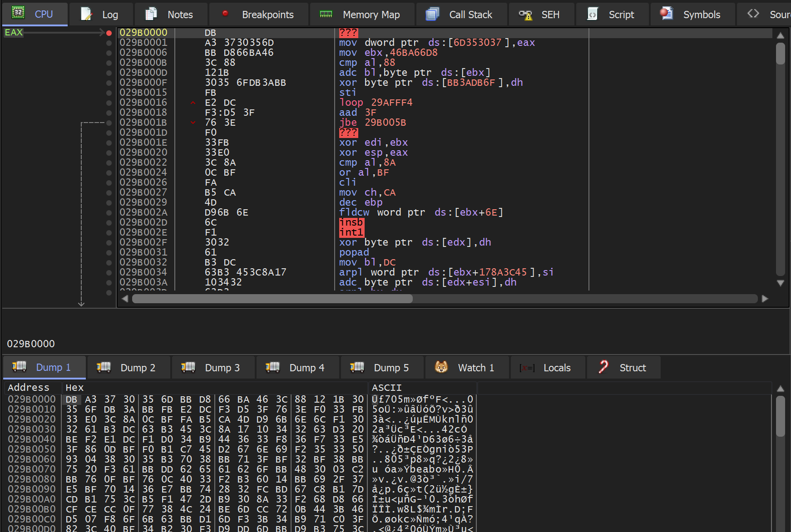Select the 'xor edi,ebx' instruction

click(373, 143)
